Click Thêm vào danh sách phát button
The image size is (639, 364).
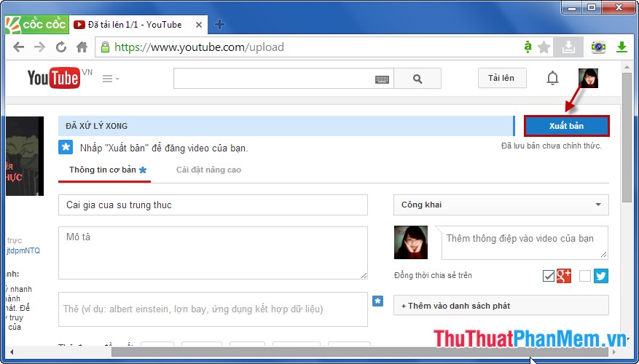(x=501, y=305)
